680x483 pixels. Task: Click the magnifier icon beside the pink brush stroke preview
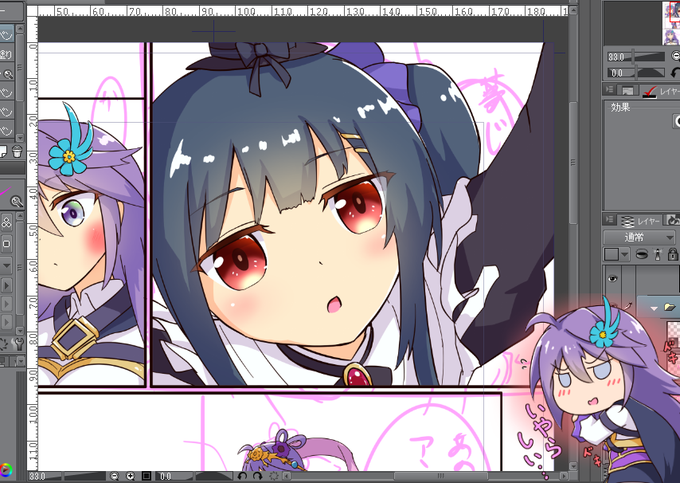click(16, 202)
